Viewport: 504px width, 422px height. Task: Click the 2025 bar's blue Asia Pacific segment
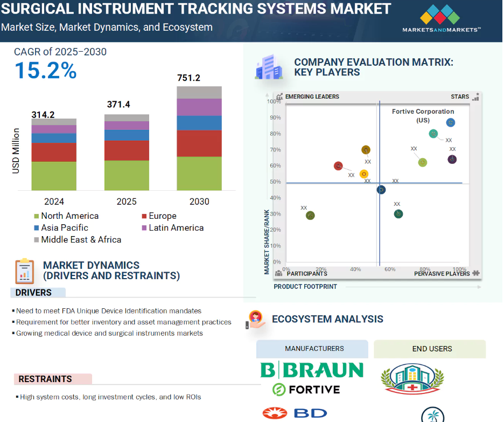127,135
